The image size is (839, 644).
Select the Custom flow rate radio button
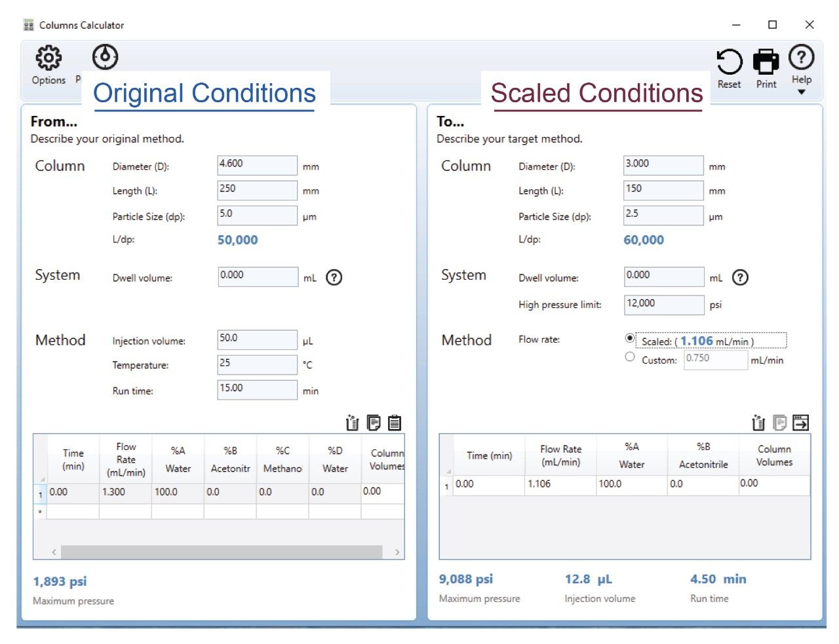(x=630, y=357)
